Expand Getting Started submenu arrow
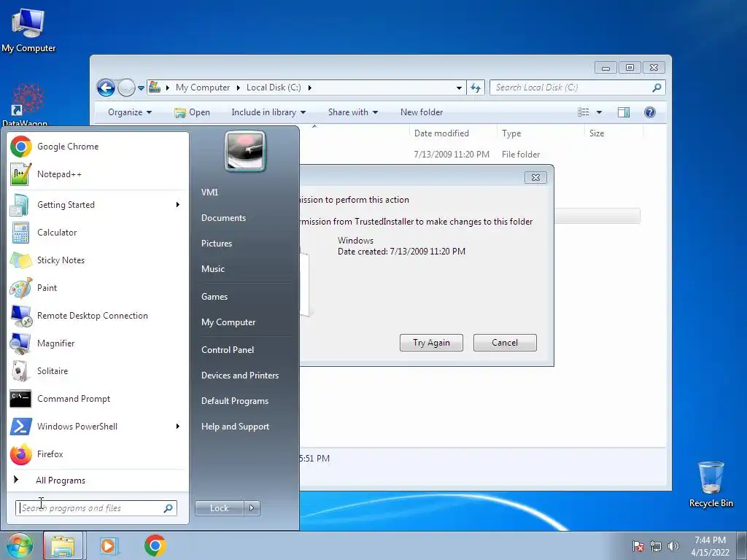747x560 pixels. pos(178,205)
